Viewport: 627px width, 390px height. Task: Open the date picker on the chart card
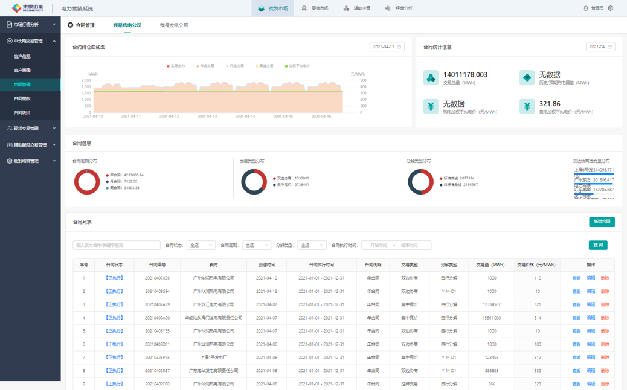[x=387, y=47]
